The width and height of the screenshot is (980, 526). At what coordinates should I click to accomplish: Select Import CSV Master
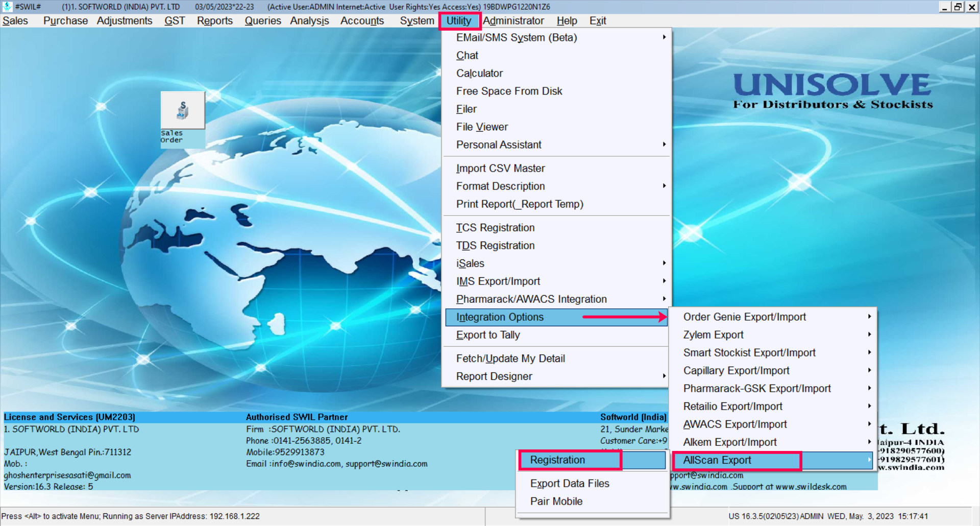(x=556, y=169)
